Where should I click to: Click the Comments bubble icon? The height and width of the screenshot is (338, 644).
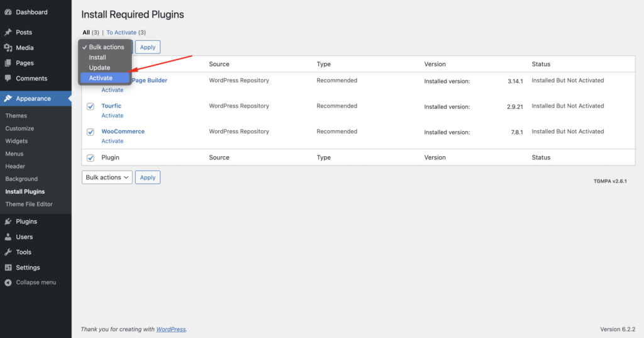tap(8, 78)
